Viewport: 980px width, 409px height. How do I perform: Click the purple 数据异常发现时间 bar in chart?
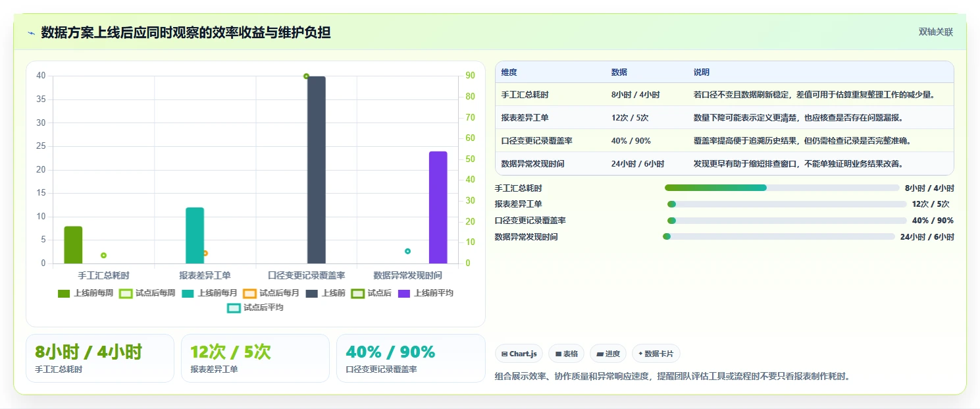(438, 207)
